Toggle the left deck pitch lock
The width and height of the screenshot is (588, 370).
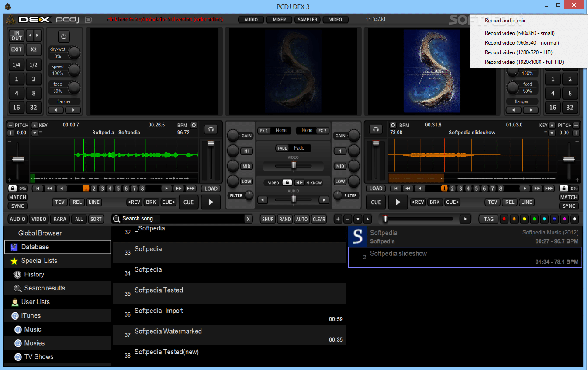point(12,188)
